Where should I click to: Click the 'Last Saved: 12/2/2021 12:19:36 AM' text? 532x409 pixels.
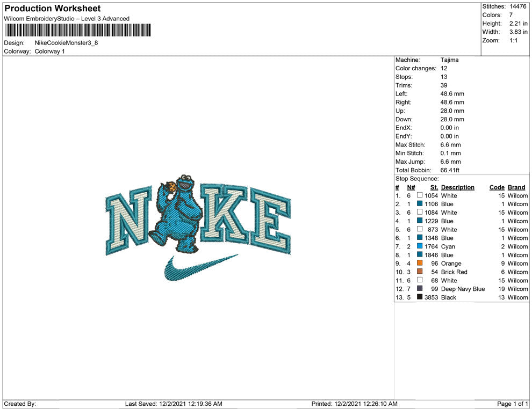coord(174,404)
